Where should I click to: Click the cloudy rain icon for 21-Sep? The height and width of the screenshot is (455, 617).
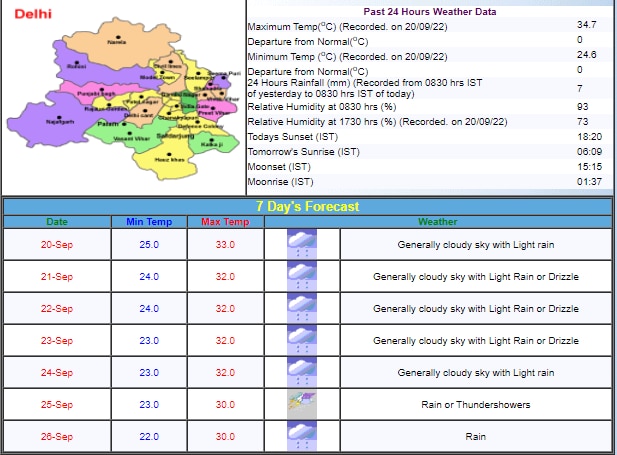[x=301, y=276]
